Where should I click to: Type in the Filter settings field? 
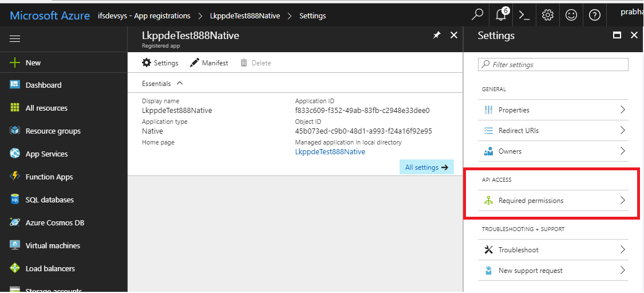(553, 65)
